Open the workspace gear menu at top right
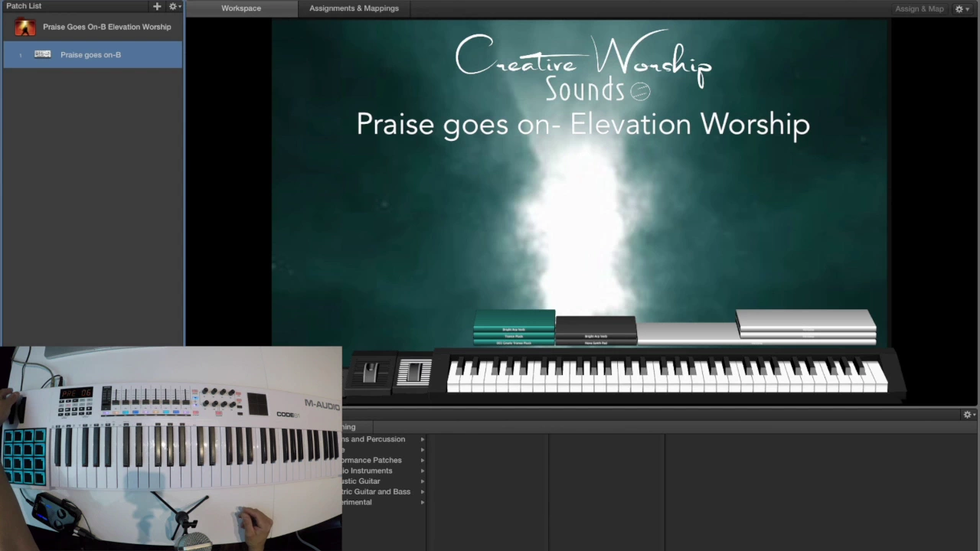 (962, 8)
